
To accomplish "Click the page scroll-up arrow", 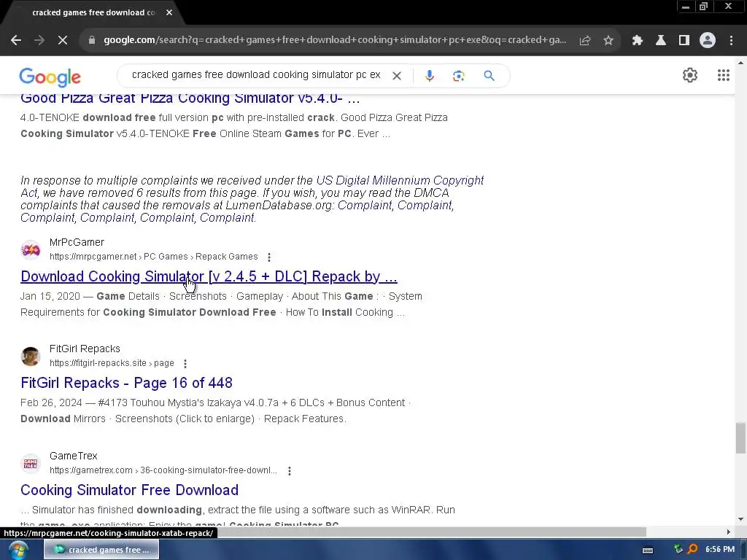I will point(740,63).
